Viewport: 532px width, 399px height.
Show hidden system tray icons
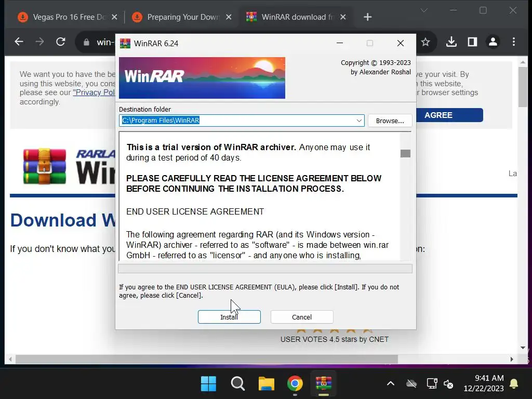391,384
